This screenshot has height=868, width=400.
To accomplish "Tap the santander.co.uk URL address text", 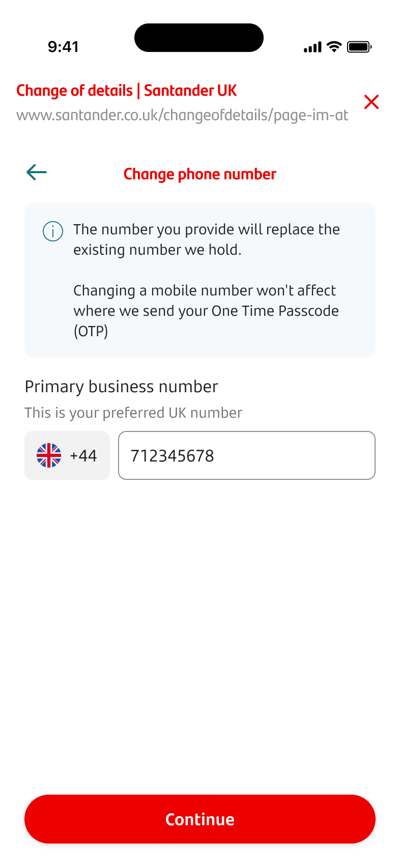I will click(x=182, y=115).
